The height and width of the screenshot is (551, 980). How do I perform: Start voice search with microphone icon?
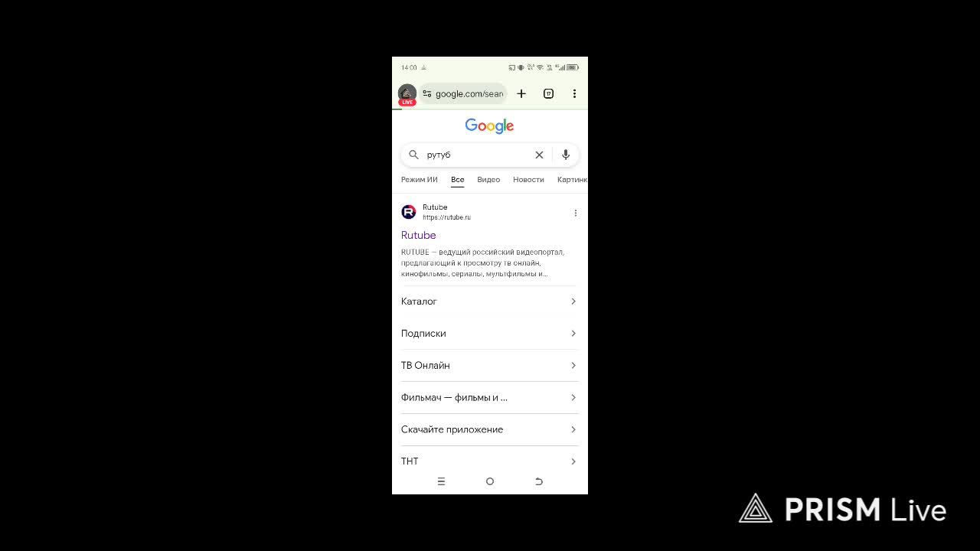click(566, 155)
